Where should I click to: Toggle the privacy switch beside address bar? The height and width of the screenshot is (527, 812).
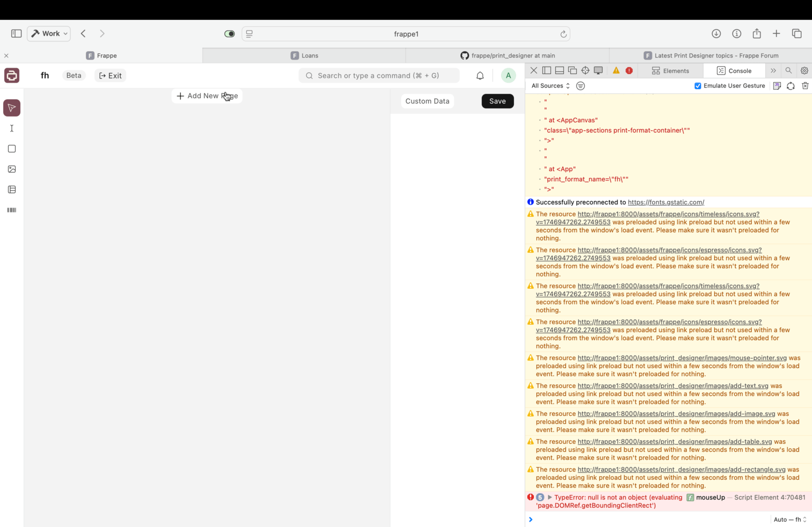coord(229,34)
